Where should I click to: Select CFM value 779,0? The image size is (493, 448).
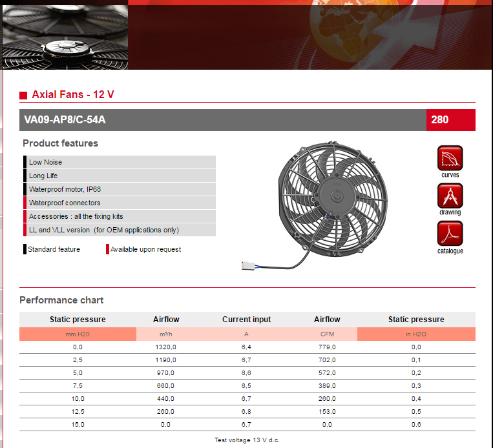[327, 347]
